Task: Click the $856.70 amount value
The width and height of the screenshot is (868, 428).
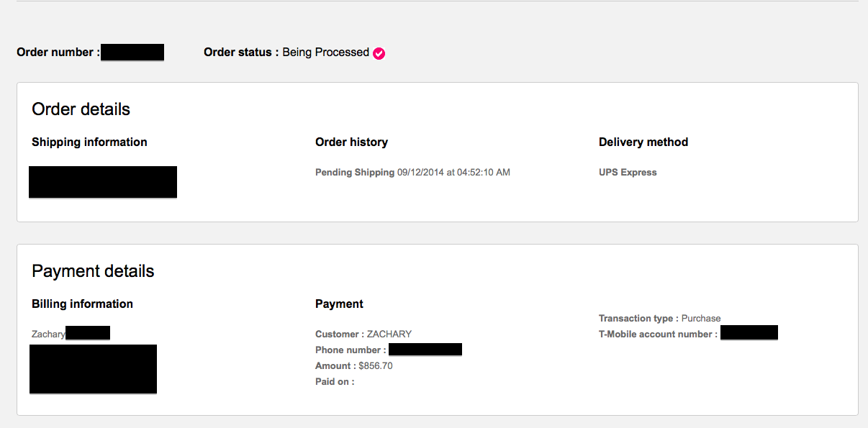Action: [376, 366]
